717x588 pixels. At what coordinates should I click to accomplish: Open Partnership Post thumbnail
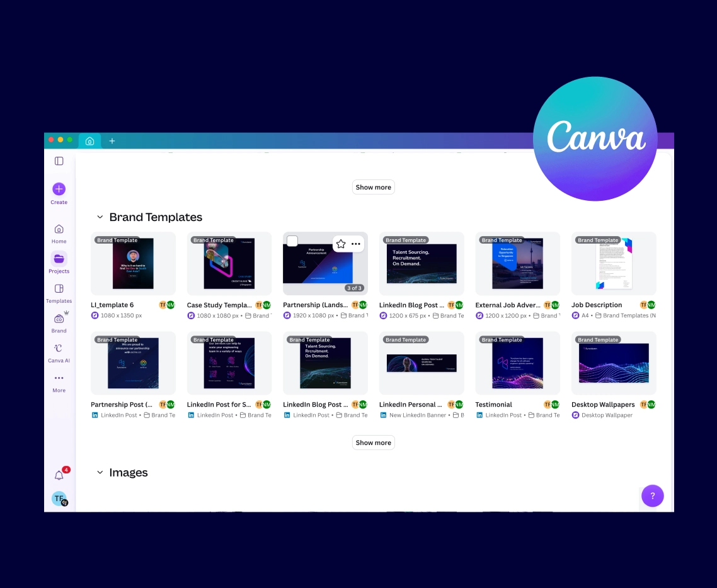(x=133, y=363)
